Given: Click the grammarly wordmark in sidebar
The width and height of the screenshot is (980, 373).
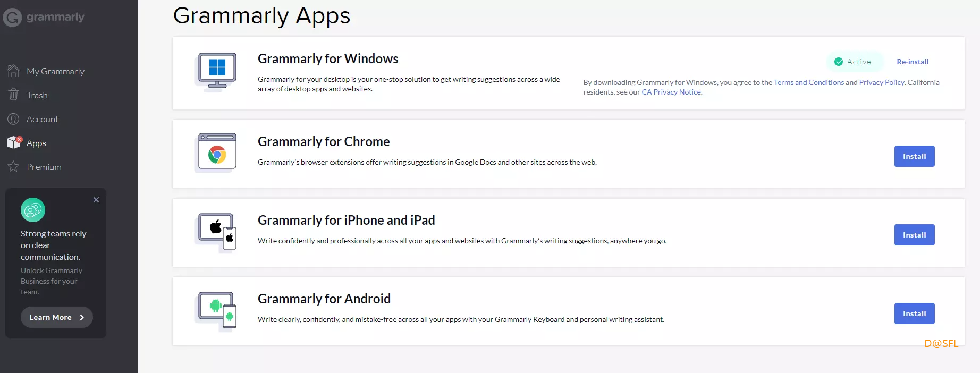Looking at the screenshot, I should [55, 17].
